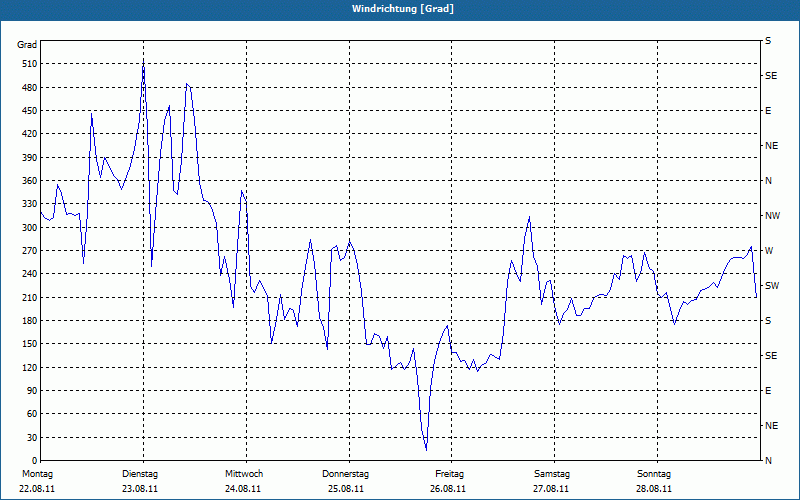The width and height of the screenshot is (800, 500).
Task: Click the 300 axis label
Action: point(30,228)
